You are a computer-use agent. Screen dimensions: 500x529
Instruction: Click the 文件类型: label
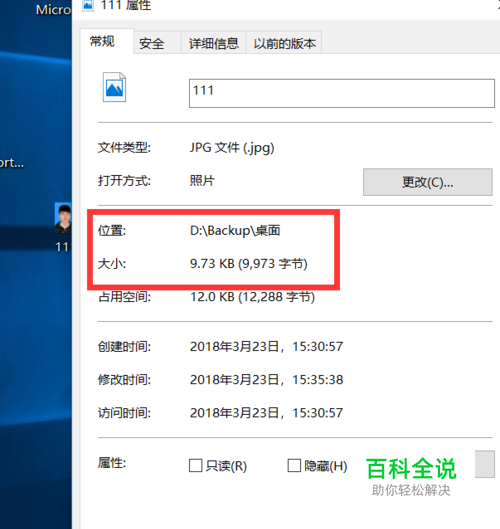pos(124,148)
